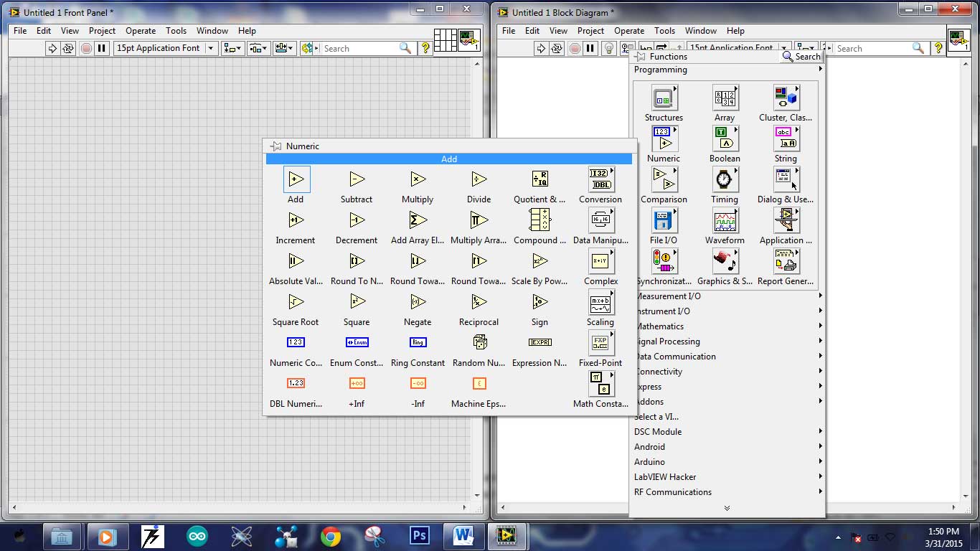Viewport: 980px width, 551px height.
Task: Expand the Mathematics category in Functions
Action: (727, 326)
